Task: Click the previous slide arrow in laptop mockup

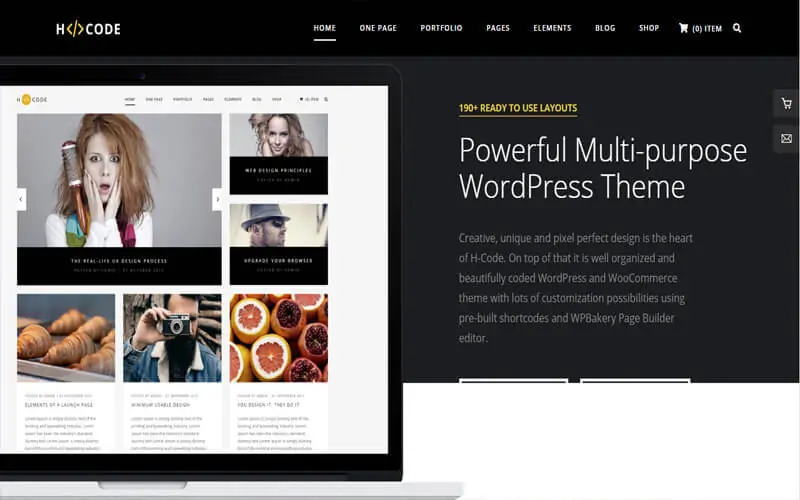Action: click(x=21, y=199)
